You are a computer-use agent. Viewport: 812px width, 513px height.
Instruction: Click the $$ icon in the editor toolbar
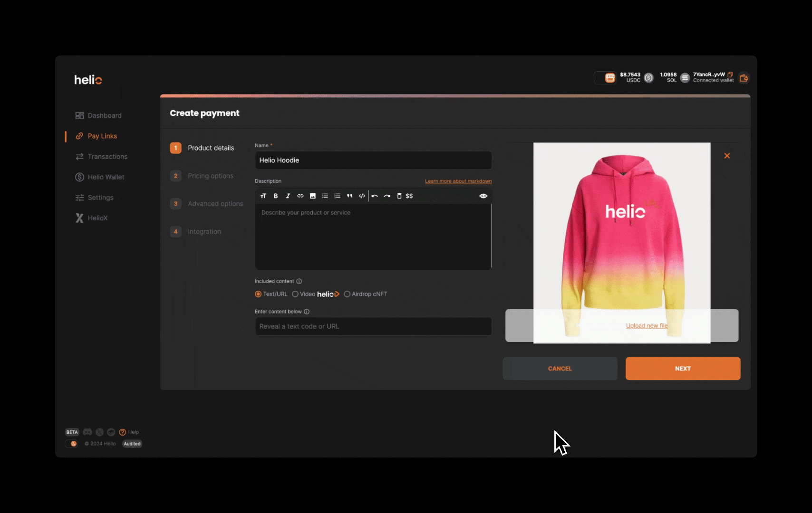click(x=409, y=196)
